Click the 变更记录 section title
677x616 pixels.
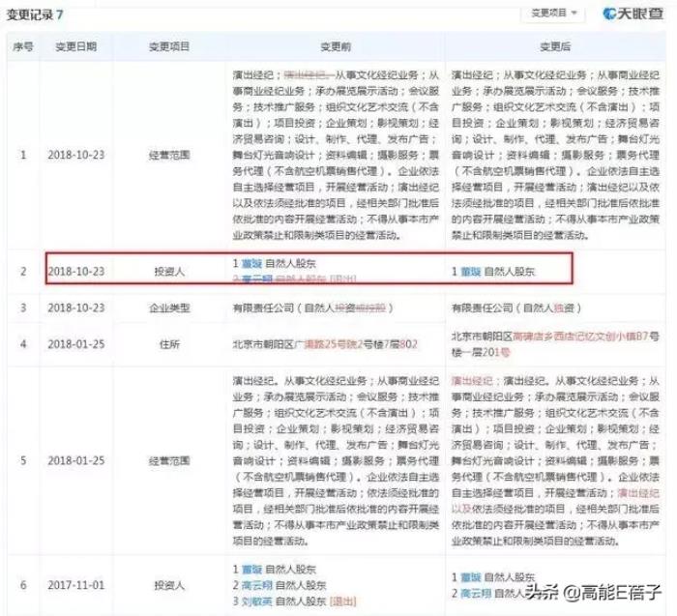pos(36,15)
